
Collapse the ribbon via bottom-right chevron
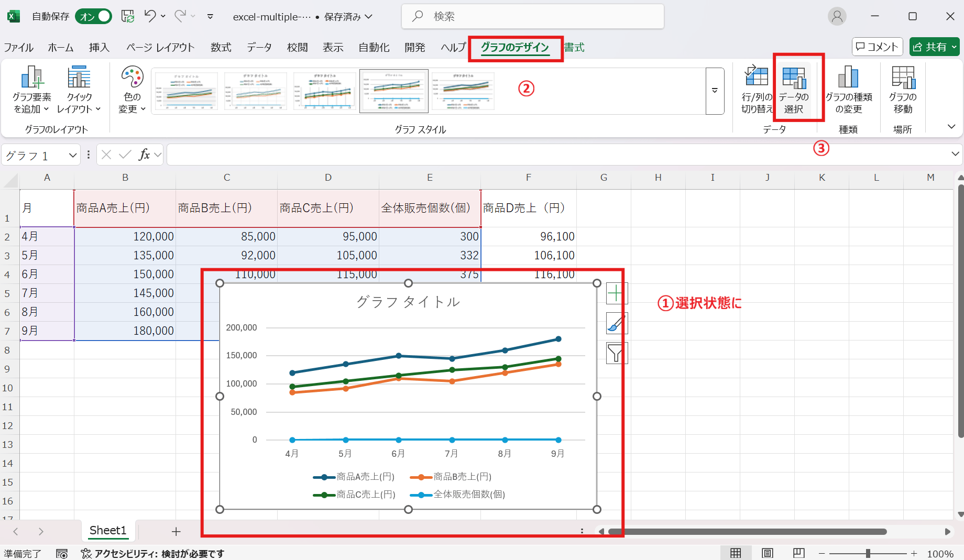tap(950, 126)
